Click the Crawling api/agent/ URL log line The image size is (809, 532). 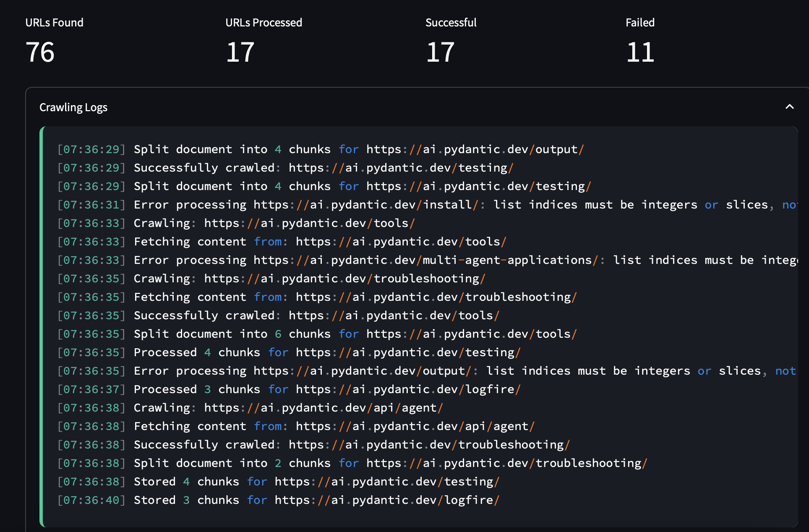click(x=251, y=408)
